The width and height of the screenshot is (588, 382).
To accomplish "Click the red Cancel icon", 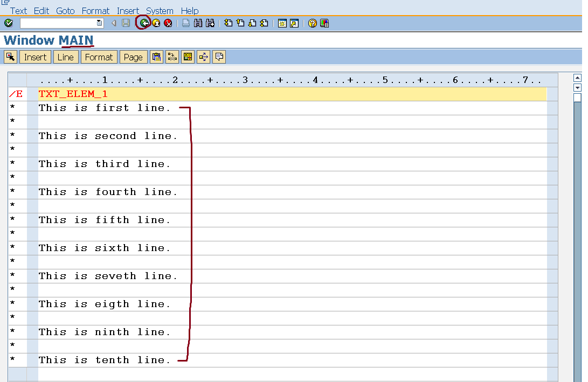I will click(168, 23).
